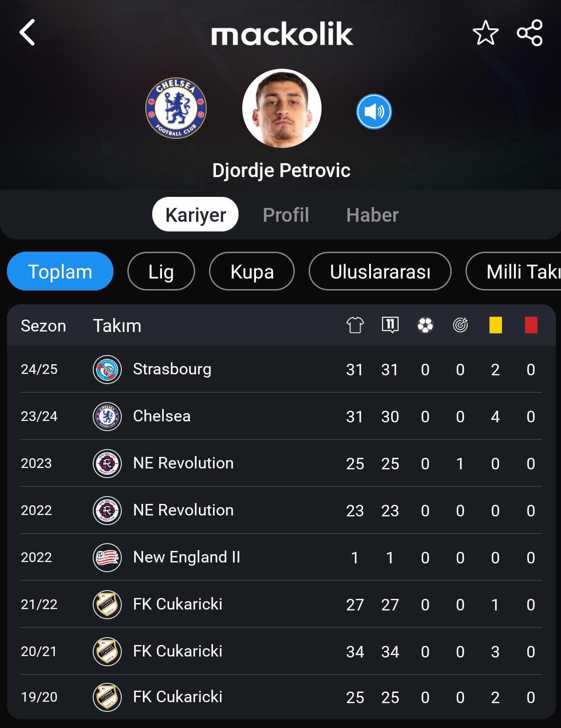Open Djordje Petrovic's profile photo
The height and width of the screenshot is (728, 561).
[281, 108]
